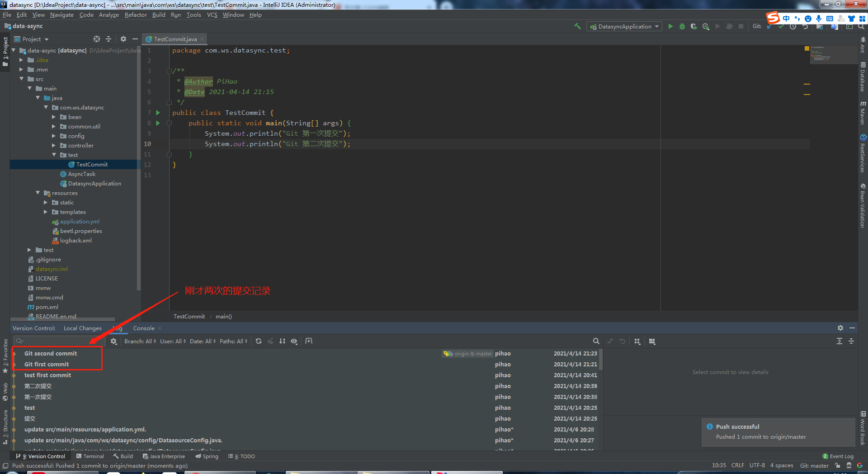868x474 pixels.
Task: Toggle IntelliSort arrows in the Git log
Action: pyautogui.click(x=282, y=341)
